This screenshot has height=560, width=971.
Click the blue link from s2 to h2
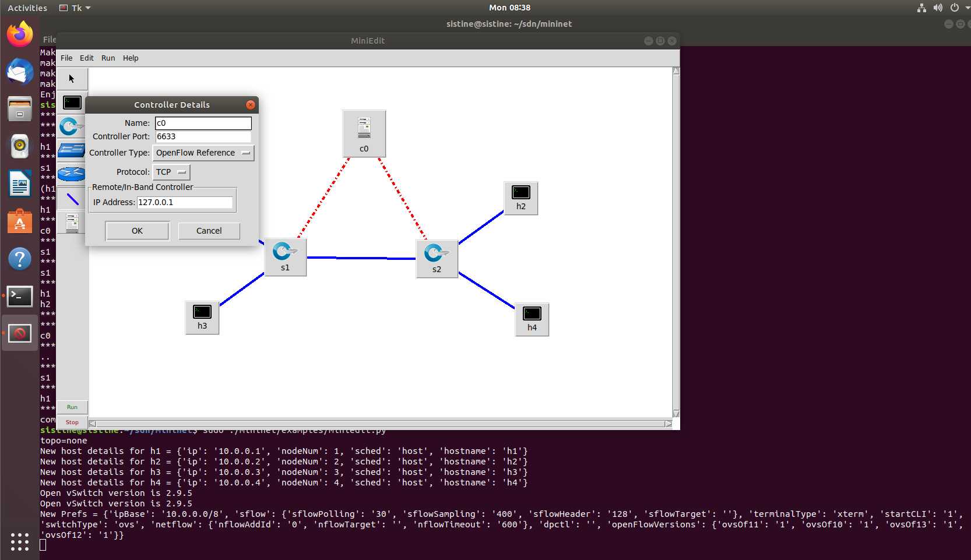[481, 227]
